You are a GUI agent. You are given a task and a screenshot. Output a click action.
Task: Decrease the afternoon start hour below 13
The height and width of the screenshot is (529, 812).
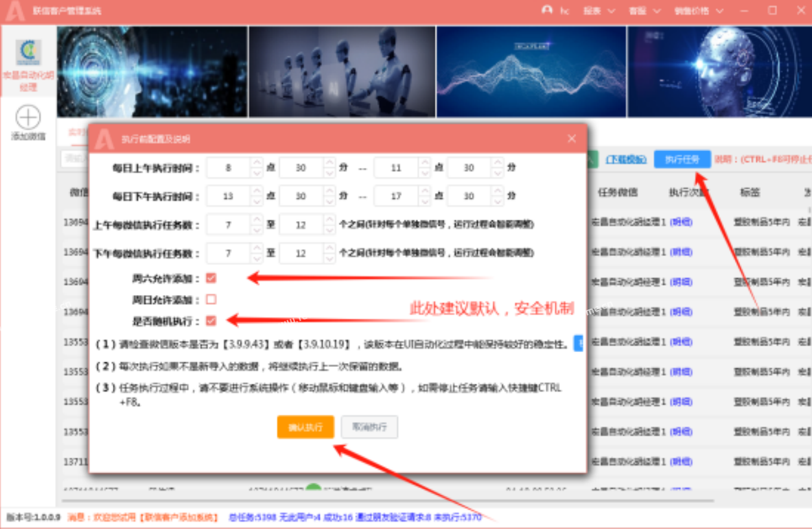(x=257, y=201)
